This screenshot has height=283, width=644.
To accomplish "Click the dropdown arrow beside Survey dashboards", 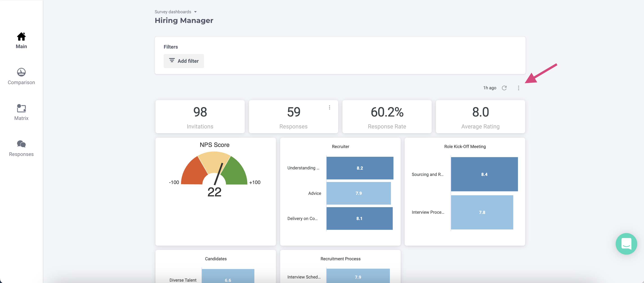I will (x=195, y=12).
